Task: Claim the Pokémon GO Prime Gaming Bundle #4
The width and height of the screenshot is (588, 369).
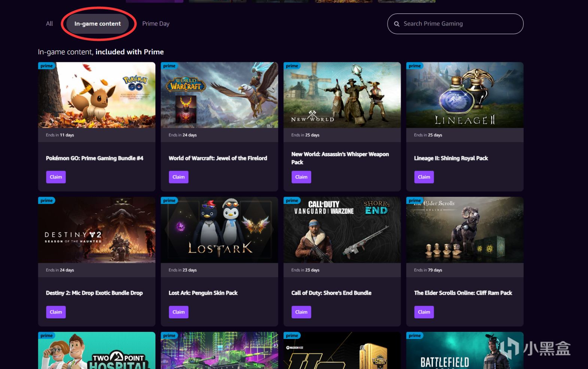Action: pyautogui.click(x=56, y=177)
